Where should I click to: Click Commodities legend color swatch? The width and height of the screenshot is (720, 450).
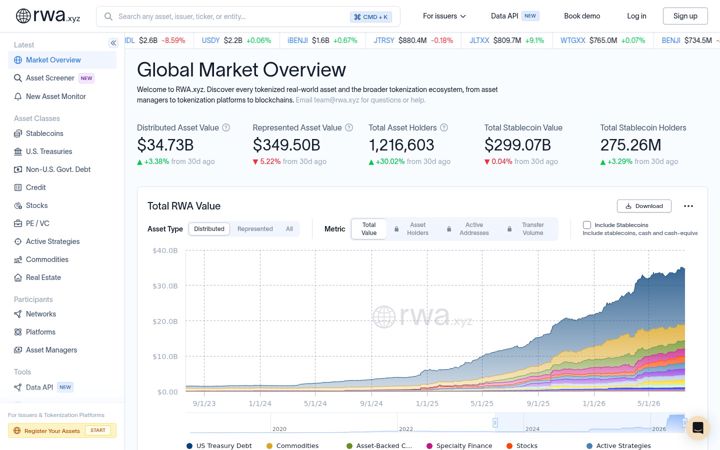270,446
